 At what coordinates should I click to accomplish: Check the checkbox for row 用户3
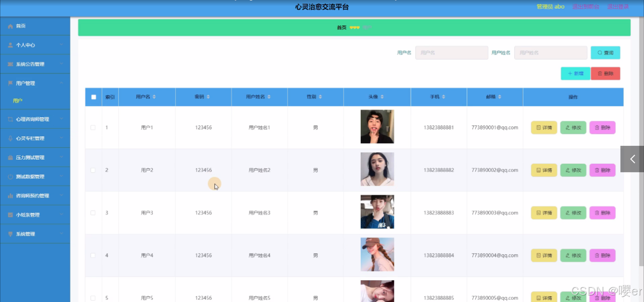pos(93,213)
